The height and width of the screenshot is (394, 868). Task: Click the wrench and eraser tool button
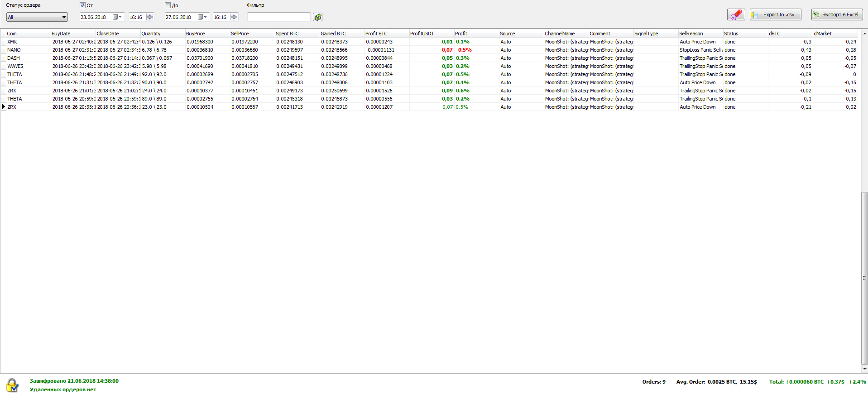[x=736, y=14]
